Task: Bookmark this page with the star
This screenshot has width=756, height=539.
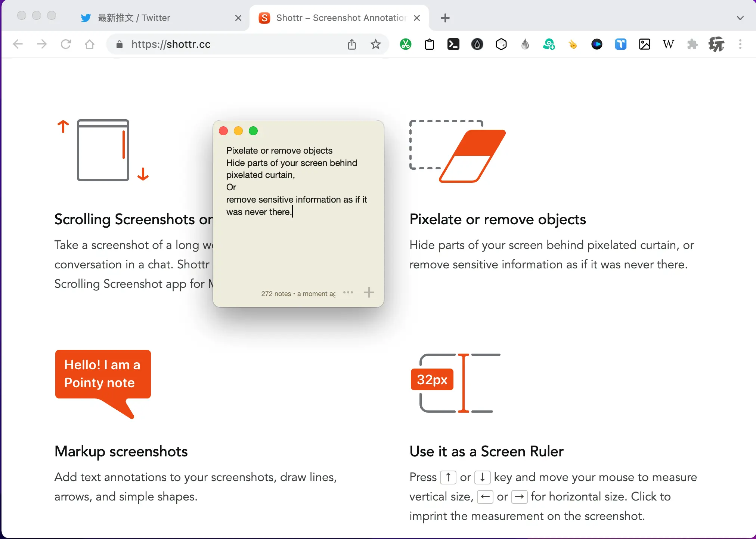Action: 376,44
